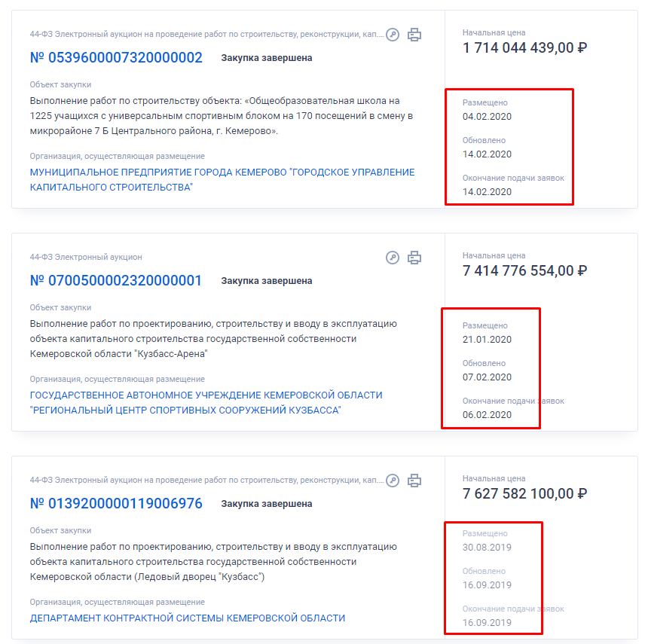This screenshot has width=645, height=644.
Task: Print the Ледовый дворец Кузбасс purchase card
Action: (414, 481)
